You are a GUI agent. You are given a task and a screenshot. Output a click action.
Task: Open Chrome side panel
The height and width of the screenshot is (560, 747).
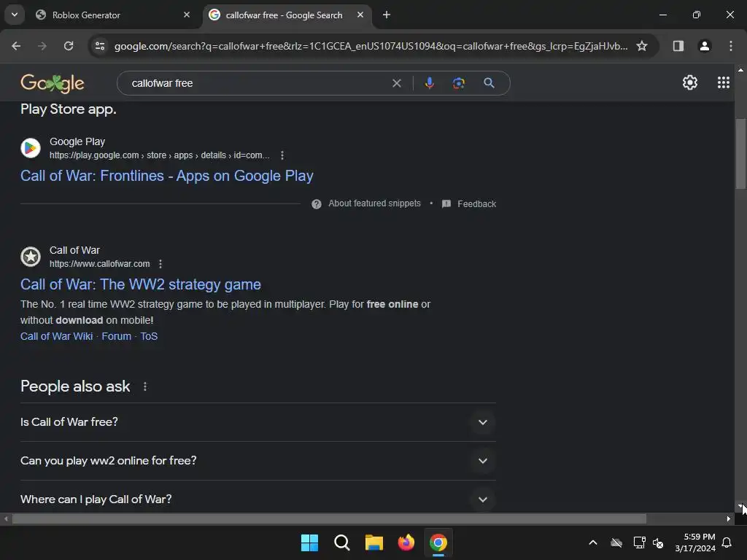pos(678,46)
